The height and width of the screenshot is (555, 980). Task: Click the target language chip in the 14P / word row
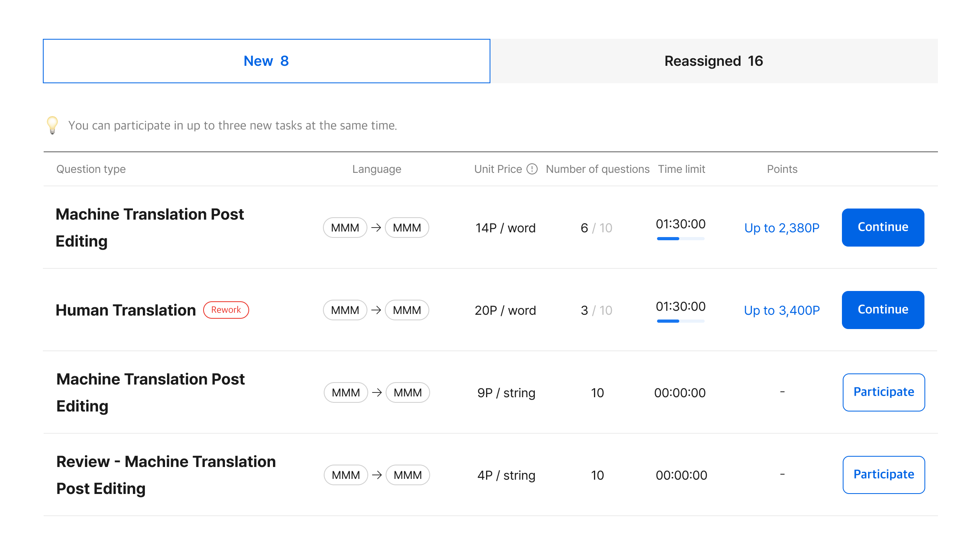tap(407, 228)
